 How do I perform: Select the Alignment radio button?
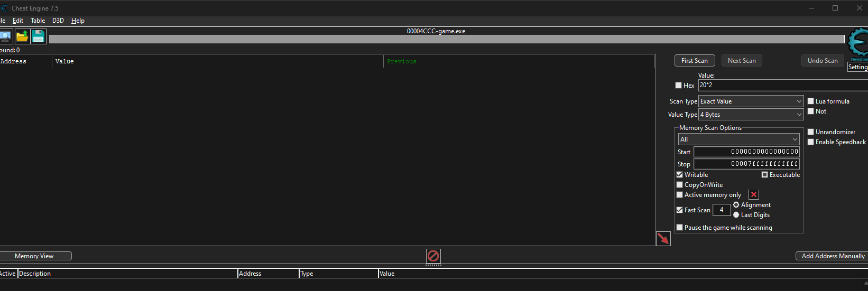pyautogui.click(x=736, y=205)
